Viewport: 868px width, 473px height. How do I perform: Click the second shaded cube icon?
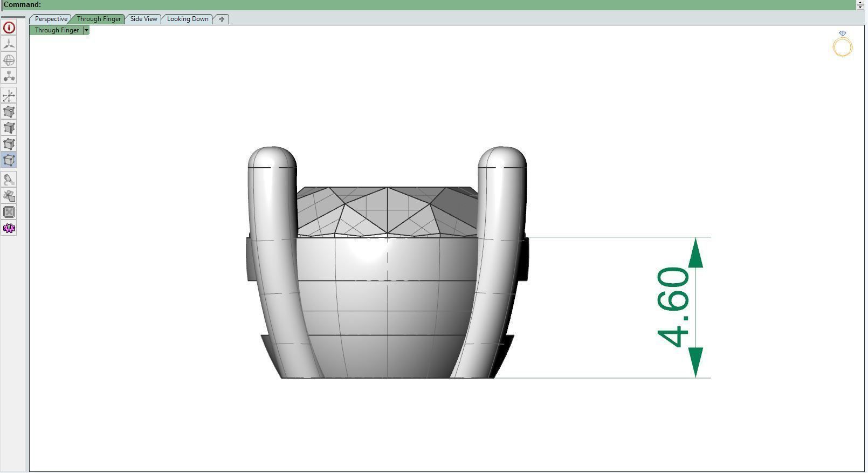[x=9, y=128]
